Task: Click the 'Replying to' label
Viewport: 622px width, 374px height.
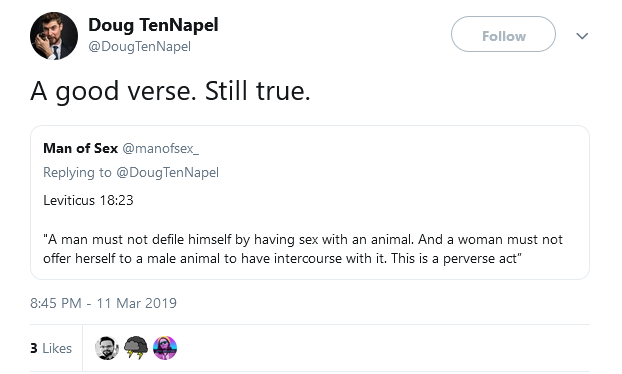Action: [77, 173]
